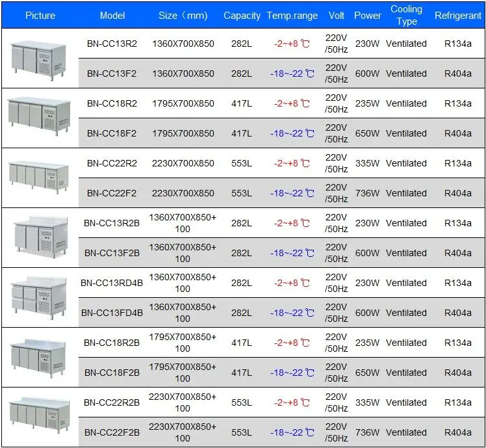
Task: Select model name BN-CC13F2
Action: [x=112, y=73]
